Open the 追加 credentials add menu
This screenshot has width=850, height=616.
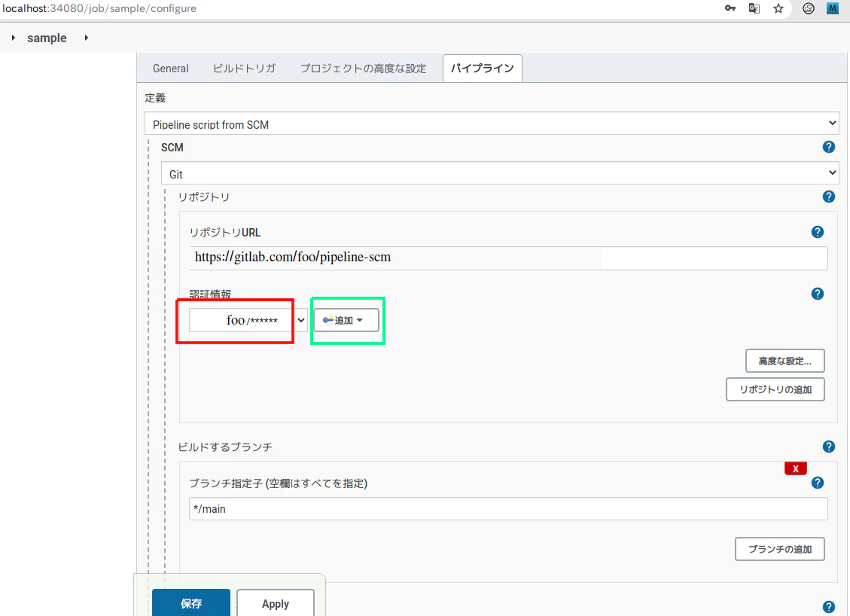tap(346, 320)
